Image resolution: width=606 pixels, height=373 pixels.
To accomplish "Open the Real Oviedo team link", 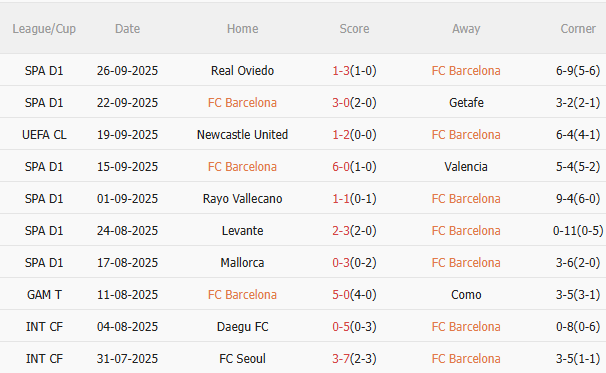I will (x=242, y=71).
